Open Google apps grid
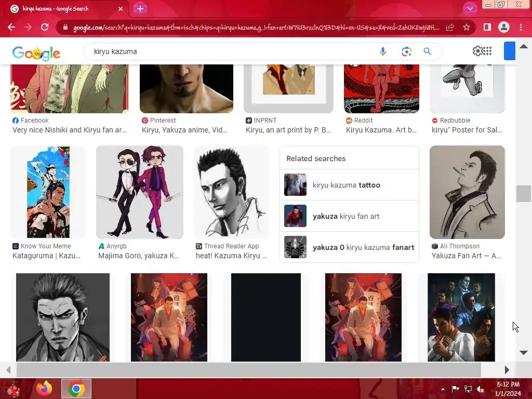This screenshot has width=532, height=399. [487, 51]
